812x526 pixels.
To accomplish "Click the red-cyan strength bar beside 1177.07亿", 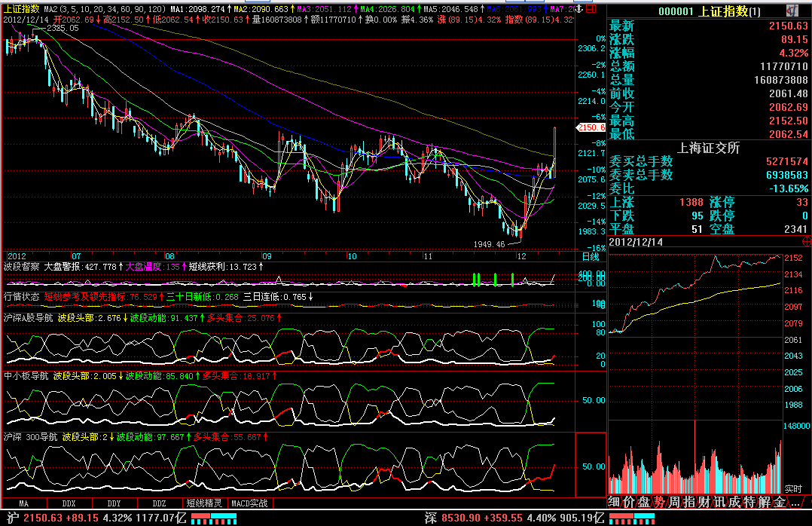I will [x=214, y=518].
